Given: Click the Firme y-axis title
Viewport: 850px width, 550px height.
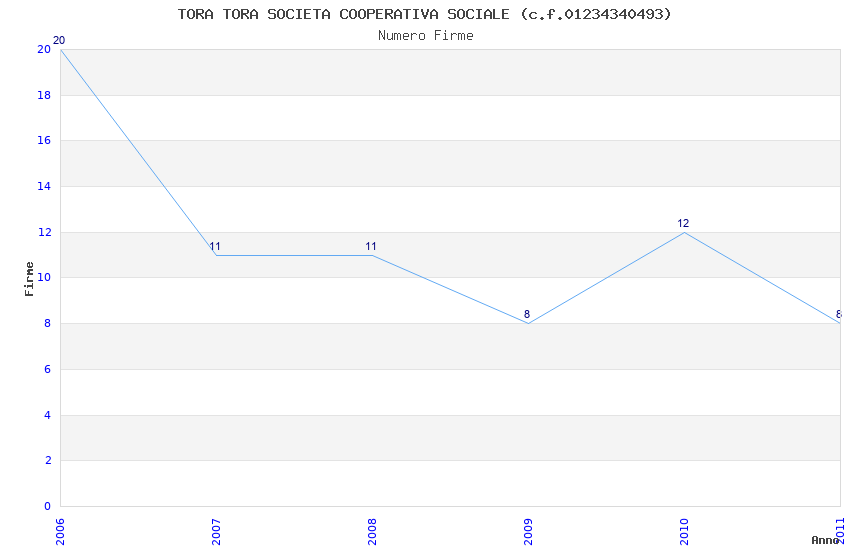Looking at the screenshot, I should click(30, 278).
